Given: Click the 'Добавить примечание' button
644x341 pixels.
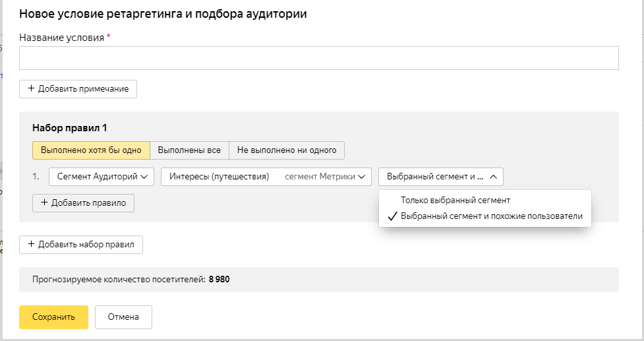Looking at the screenshot, I should click(78, 89).
